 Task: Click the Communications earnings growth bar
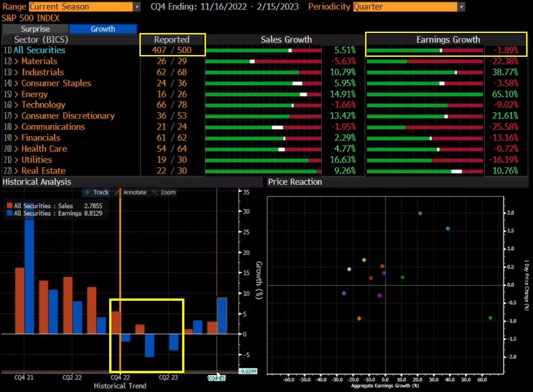[x=425, y=127]
